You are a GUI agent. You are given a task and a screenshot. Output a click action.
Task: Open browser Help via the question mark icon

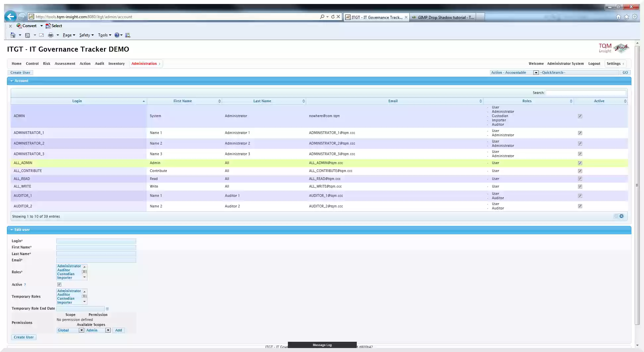click(117, 35)
